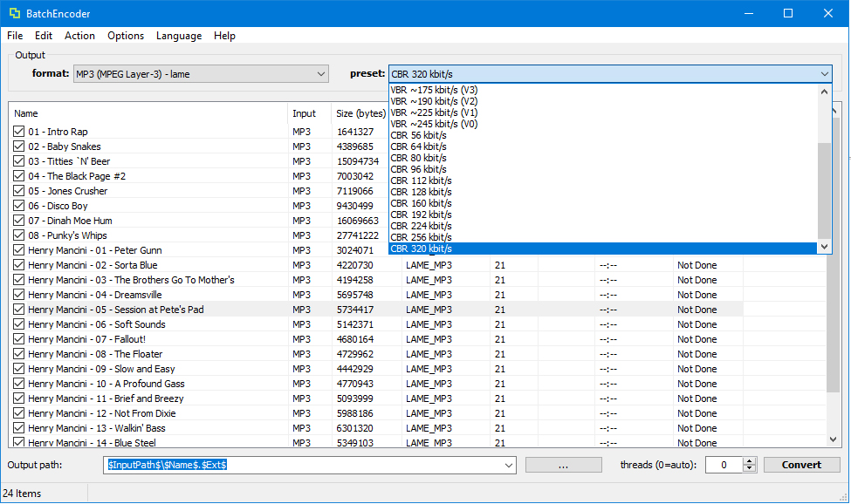Click the BatchEncoder app icon in title bar

pos(15,14)
